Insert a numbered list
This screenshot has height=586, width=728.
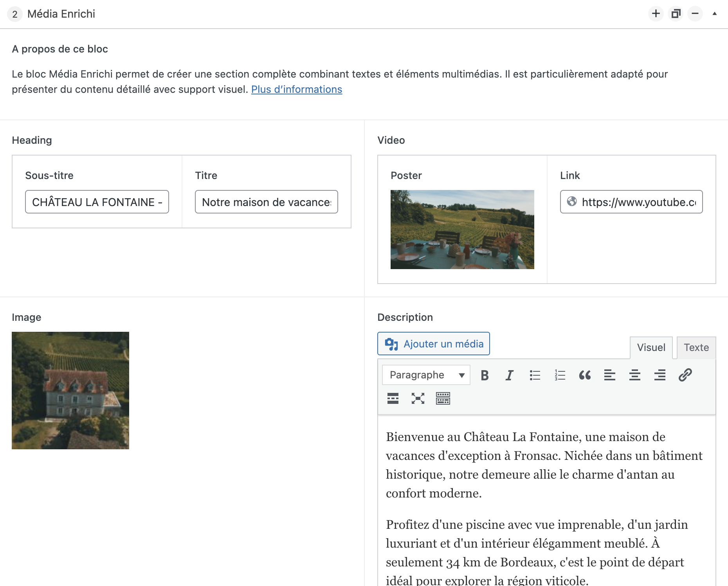coord(560,375)
